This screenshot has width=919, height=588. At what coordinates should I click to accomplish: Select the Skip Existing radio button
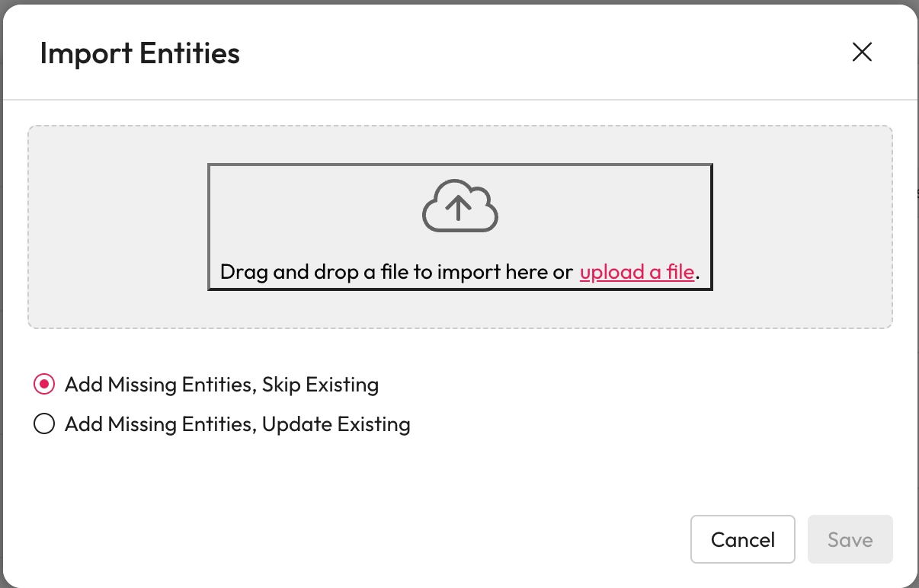tap(44, 385)
